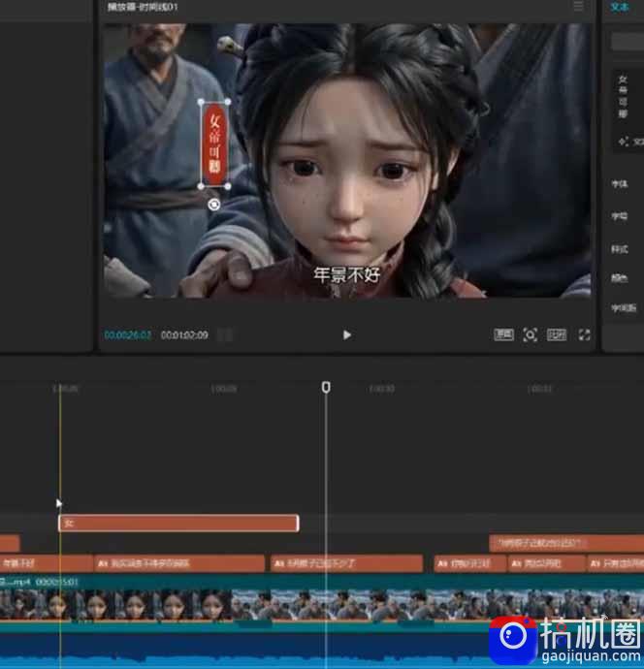Viewport: 644px width, 669px height.
Task: Toggle fullscreen preview in the player
Action: (584, 334)
